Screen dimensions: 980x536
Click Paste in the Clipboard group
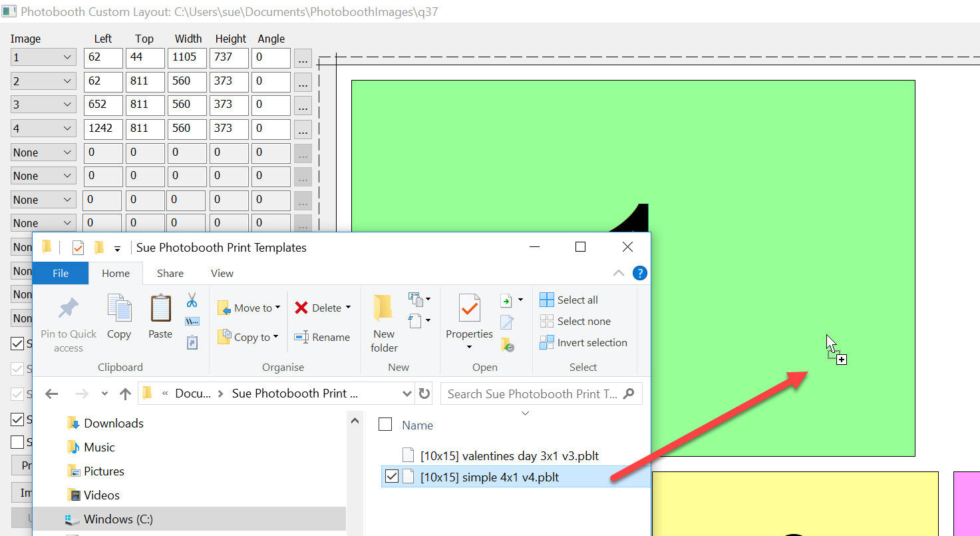click(x=160, y=318)
